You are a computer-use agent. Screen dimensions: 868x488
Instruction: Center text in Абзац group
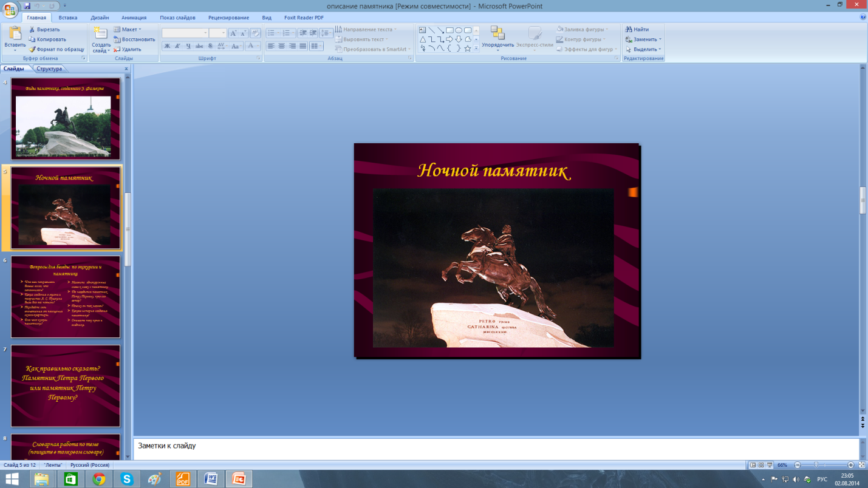[282, 46]
